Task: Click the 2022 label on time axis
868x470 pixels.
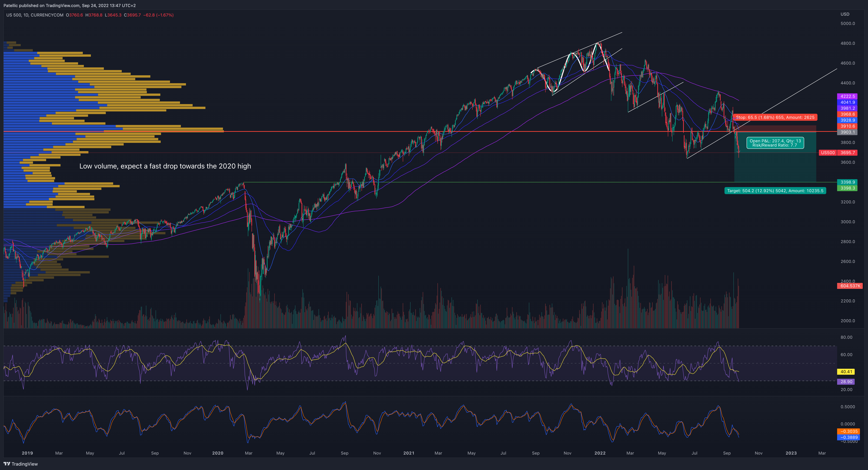Action: tap(600, 453)
